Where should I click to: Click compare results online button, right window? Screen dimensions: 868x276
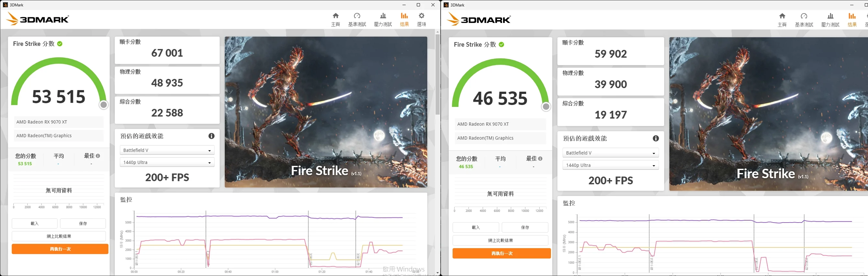pyautogui.click(x=500, y=240)
